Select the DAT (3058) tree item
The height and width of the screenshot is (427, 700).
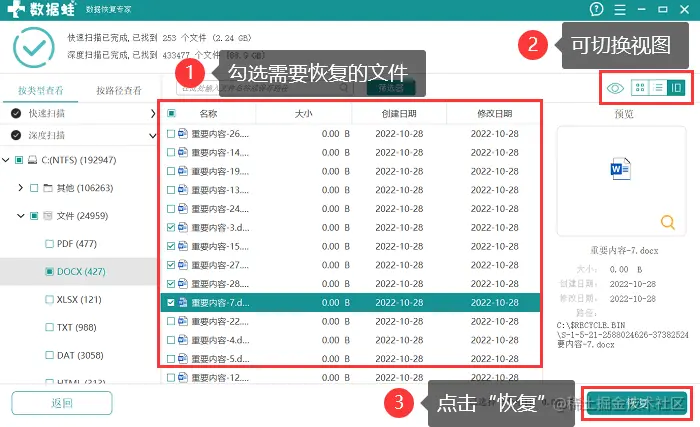pyautogui.click(x=80, y=356)
